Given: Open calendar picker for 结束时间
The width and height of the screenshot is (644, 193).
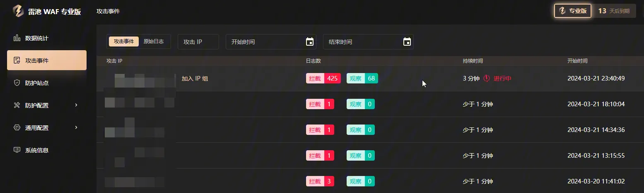Looking at the screenshot, I should [407, 42].
